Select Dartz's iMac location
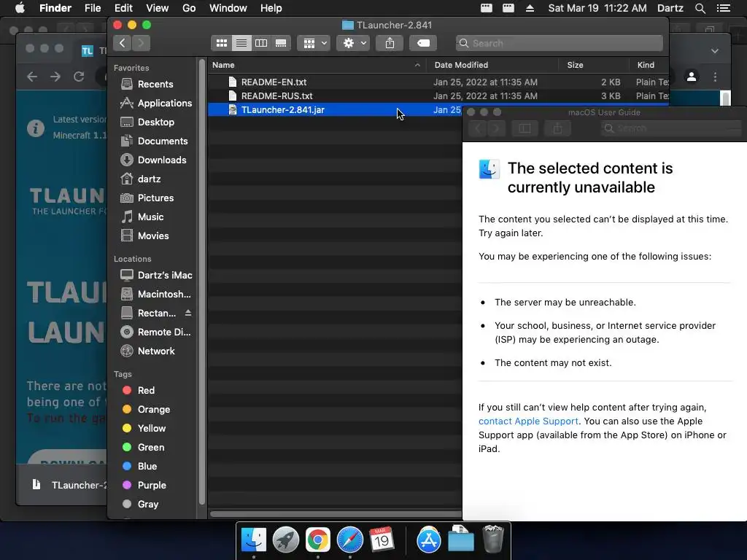 click(156, 276)
